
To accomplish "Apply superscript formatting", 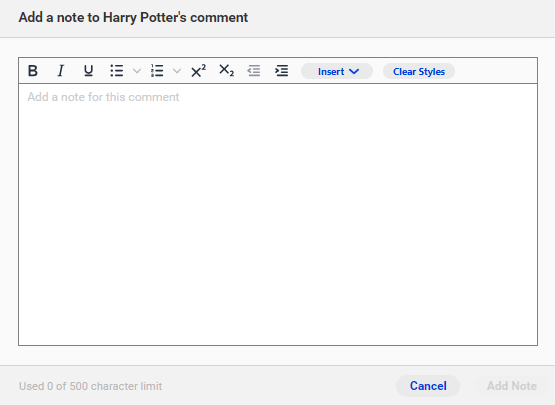I will point(199,71).
